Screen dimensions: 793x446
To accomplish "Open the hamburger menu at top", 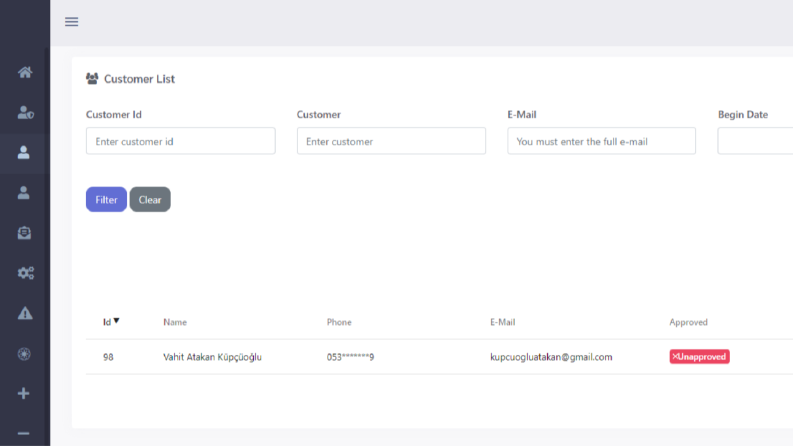I will tap(71, 21).
